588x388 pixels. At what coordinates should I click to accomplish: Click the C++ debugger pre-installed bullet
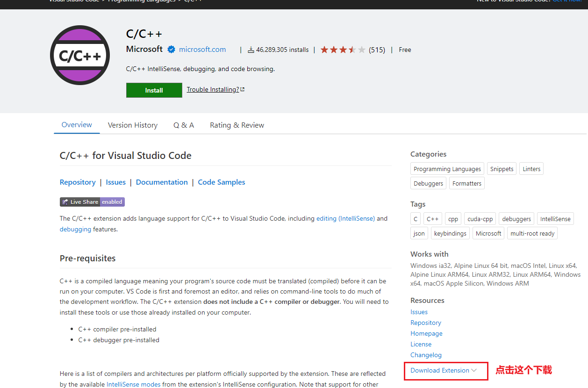coord(119,340)
